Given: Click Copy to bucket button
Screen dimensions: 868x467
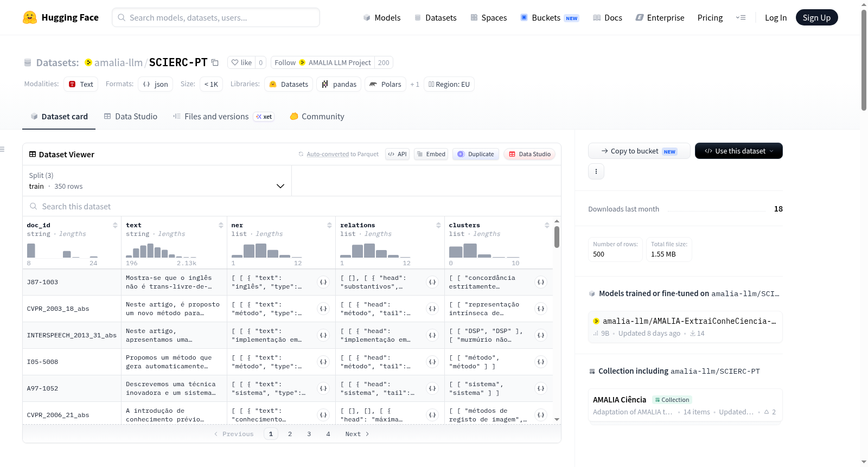Looking at the screenshot, I should 639,151.
